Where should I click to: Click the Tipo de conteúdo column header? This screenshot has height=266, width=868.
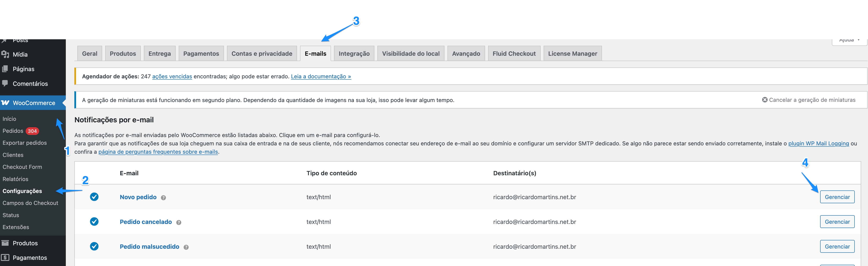point(332,173)
